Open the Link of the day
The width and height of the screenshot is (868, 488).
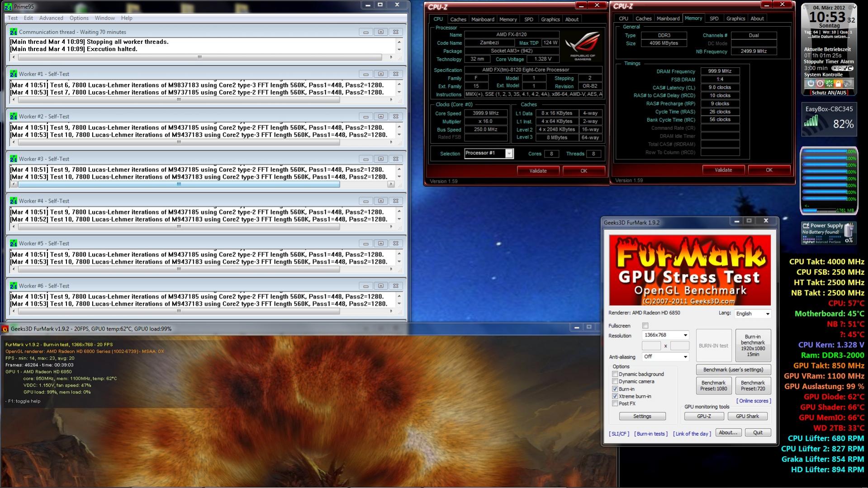click(x=692, y=434)
